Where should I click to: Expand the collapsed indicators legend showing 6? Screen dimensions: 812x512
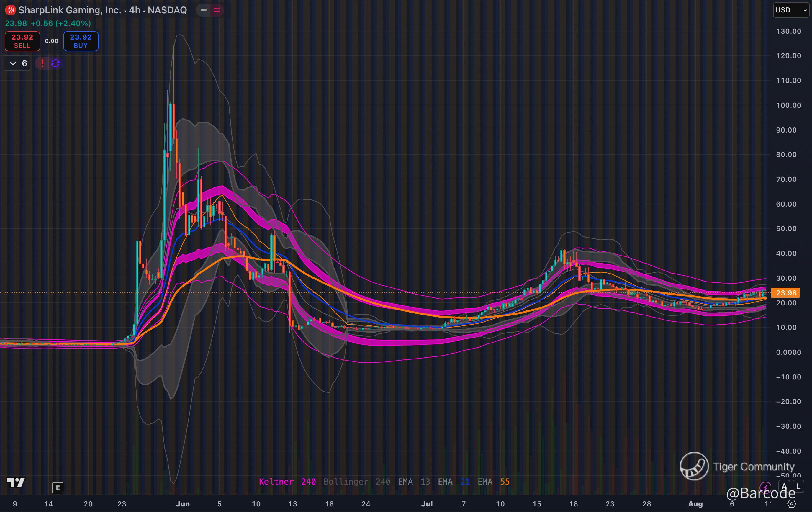pos(17,63)
